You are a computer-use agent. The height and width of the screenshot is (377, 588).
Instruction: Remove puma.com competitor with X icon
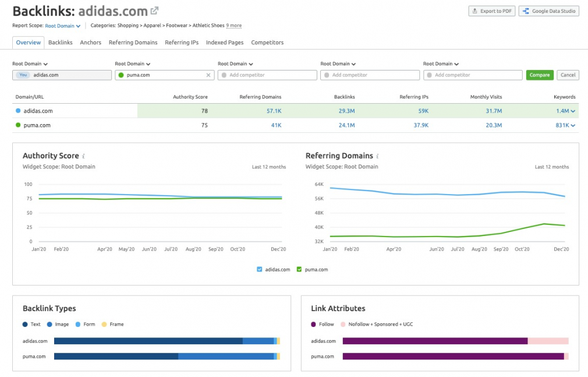(208, 75)
